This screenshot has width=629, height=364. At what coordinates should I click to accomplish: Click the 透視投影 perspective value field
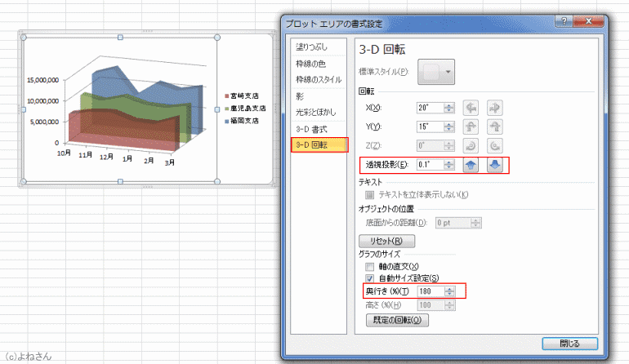430,165
